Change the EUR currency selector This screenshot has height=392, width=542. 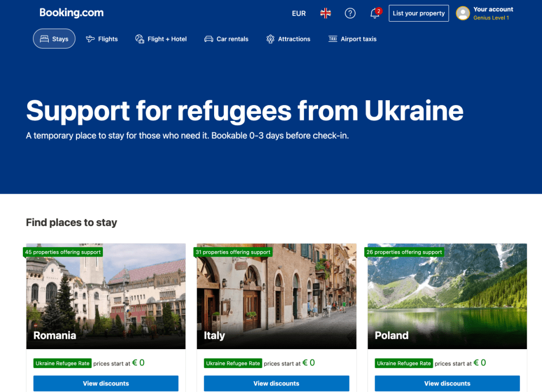coord(299,14)
